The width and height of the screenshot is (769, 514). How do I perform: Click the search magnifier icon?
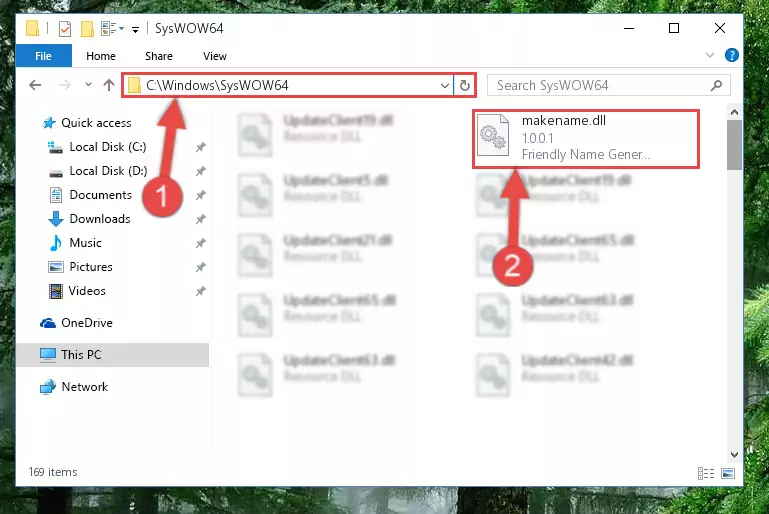[717, 86]
